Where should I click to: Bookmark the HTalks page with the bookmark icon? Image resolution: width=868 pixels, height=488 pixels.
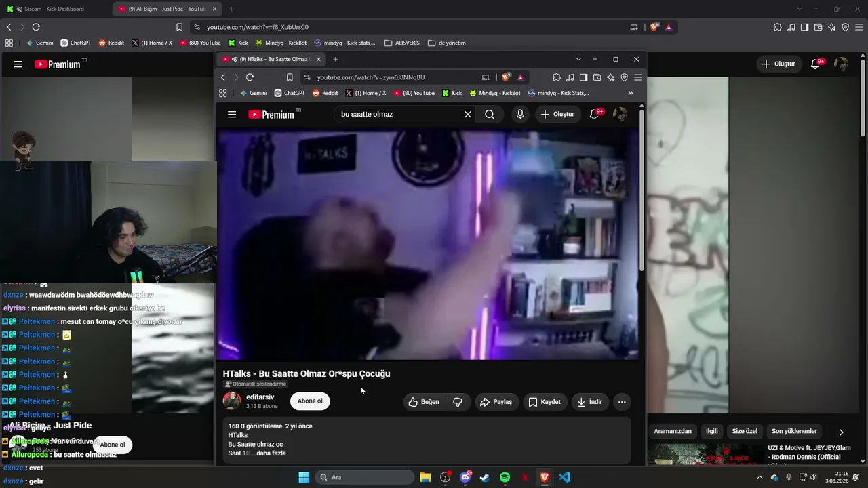tap(290, 77)
